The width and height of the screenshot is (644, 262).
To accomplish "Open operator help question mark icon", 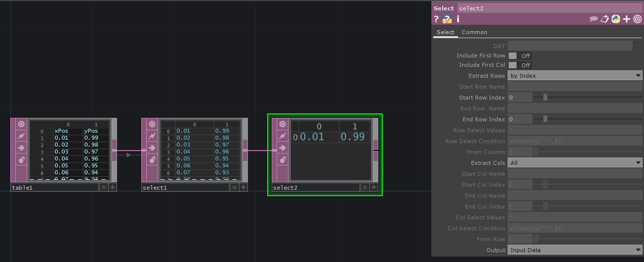I will 436,19.
